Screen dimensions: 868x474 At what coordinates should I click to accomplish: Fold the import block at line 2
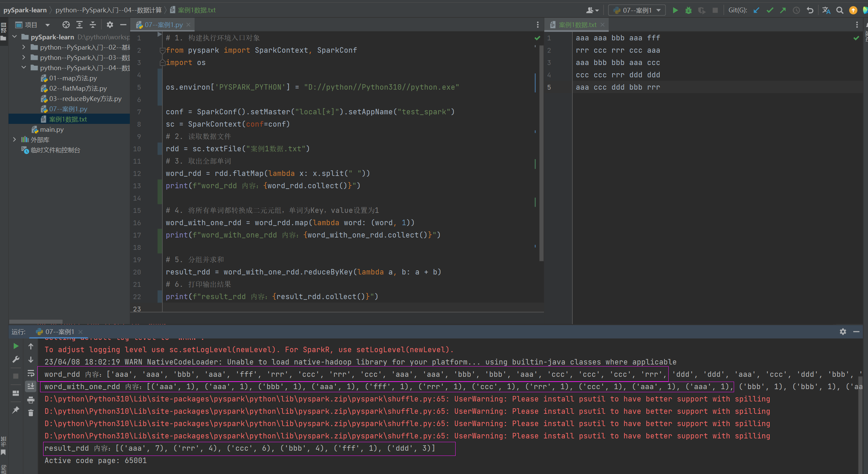(162, 50)
